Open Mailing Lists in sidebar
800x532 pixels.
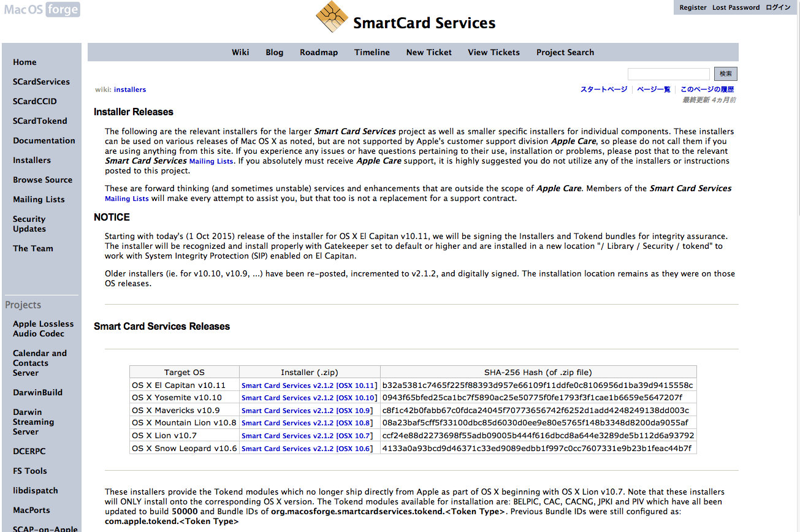39,199
